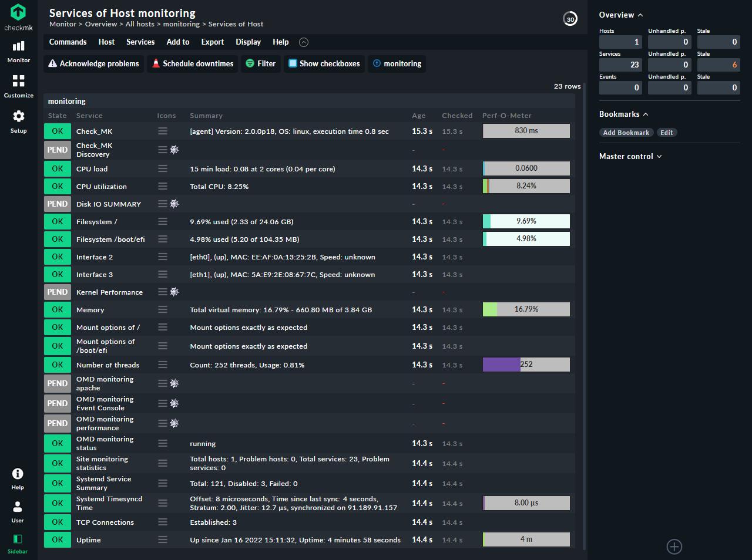Click the Acknowledge problems button
The height and width of the screenshot is (560, 752).
point(93,63)
